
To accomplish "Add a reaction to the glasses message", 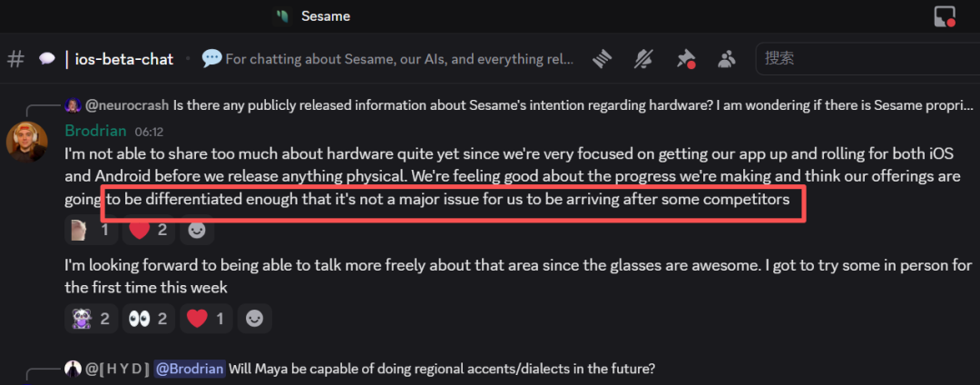I will pos(257,318).
